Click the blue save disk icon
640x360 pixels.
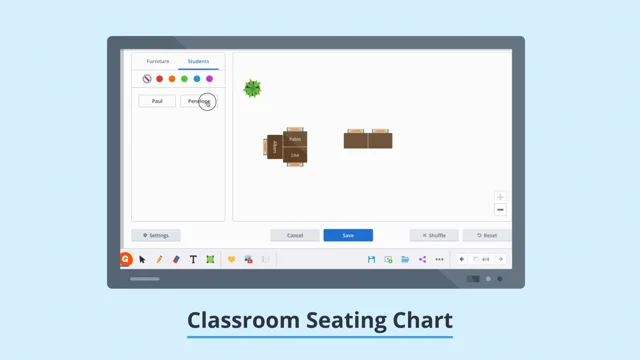click(371, 259)
